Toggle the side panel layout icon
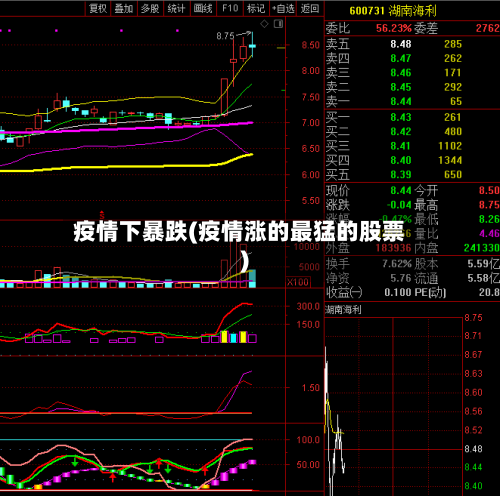Screen dimensions: 500x496 click(x=278, y=24)
